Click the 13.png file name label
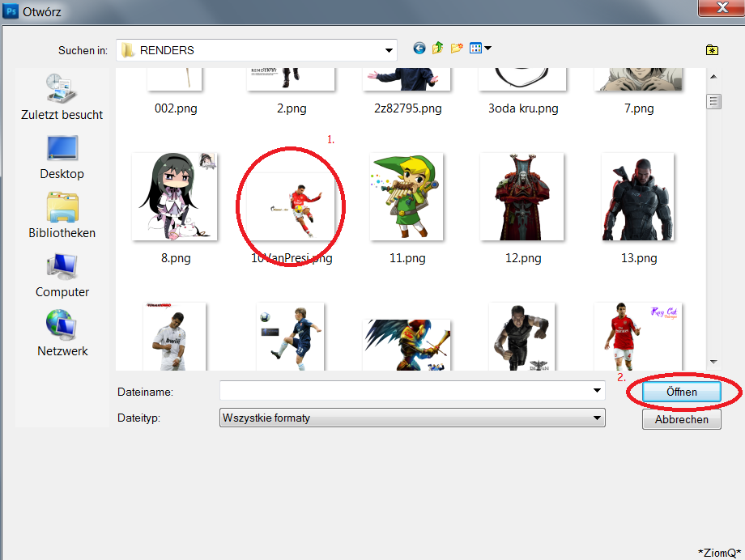Viewport: 745px width, 560px height. (x=639, y=258)
